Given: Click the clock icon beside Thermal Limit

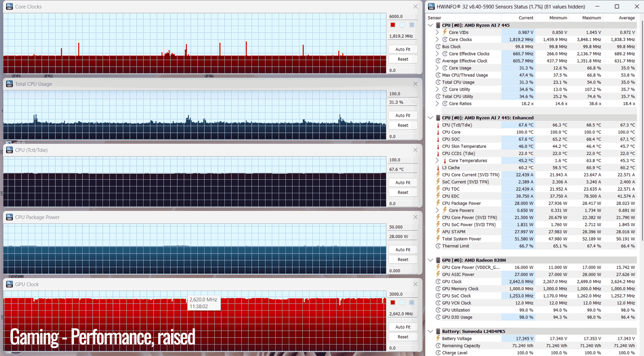Looking at the screenshot, I should coord(438,246).
